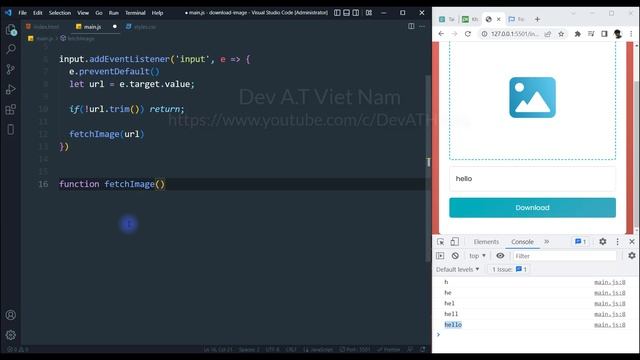Open the File menu
This screenshot has height=360, width=640.
point(22,13)
